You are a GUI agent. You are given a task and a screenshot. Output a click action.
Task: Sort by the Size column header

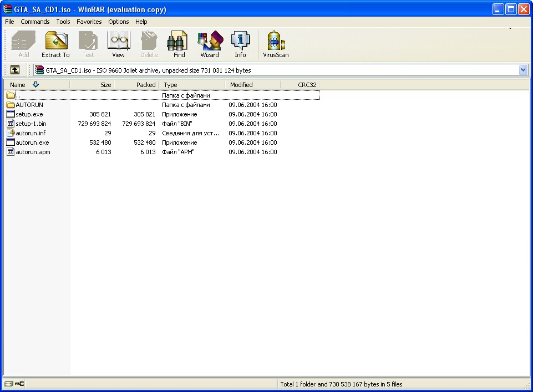(92, 85)
